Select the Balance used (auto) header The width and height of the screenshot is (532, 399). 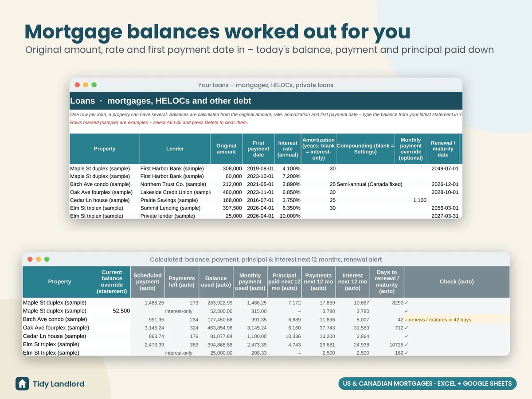pyautogui.click(x=216, y=282)
